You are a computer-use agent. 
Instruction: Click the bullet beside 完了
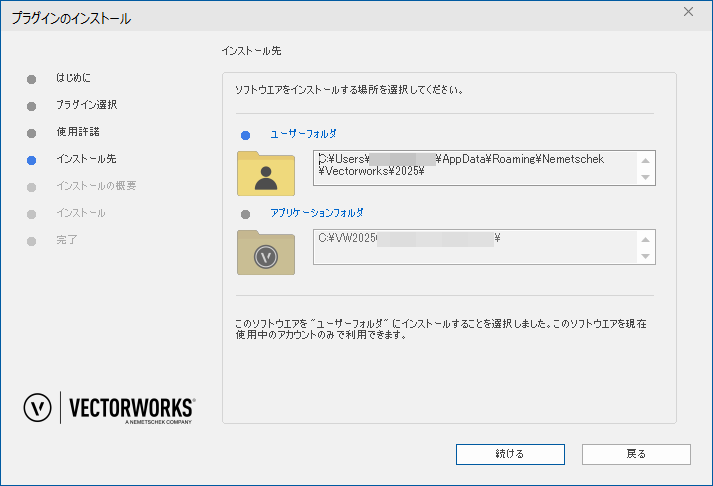pos(31,241)
